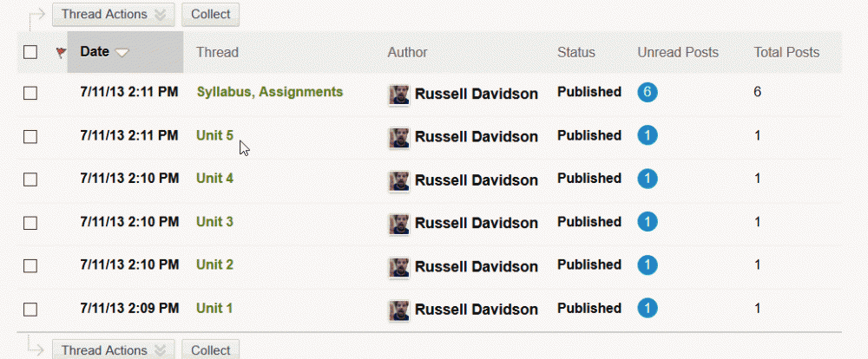Check the box for the Syllabus, Assignments thread

30,94
